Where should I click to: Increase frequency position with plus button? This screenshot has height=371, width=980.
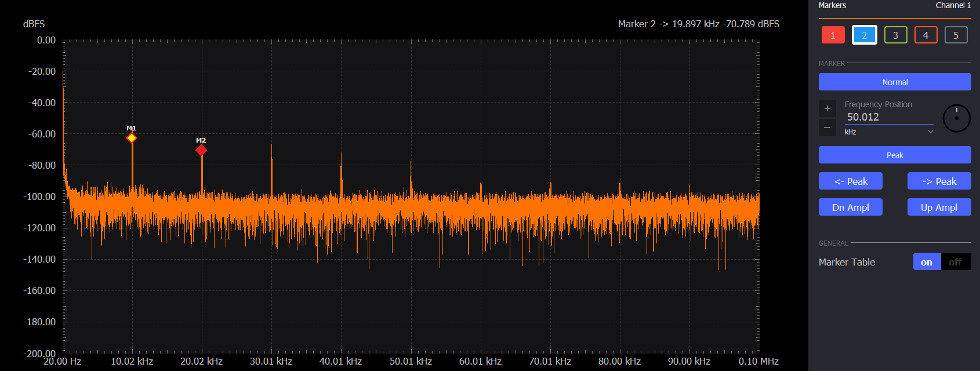point(827,108)
